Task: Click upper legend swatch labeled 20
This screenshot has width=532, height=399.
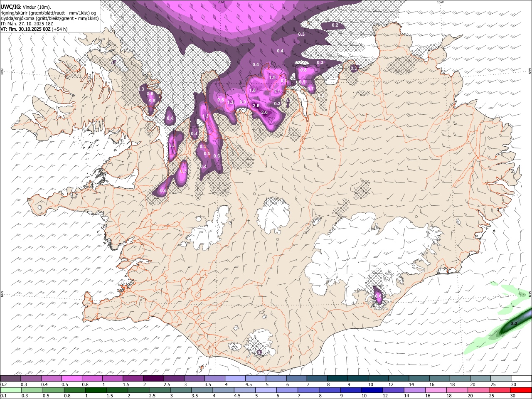Action: click(480, 379)
